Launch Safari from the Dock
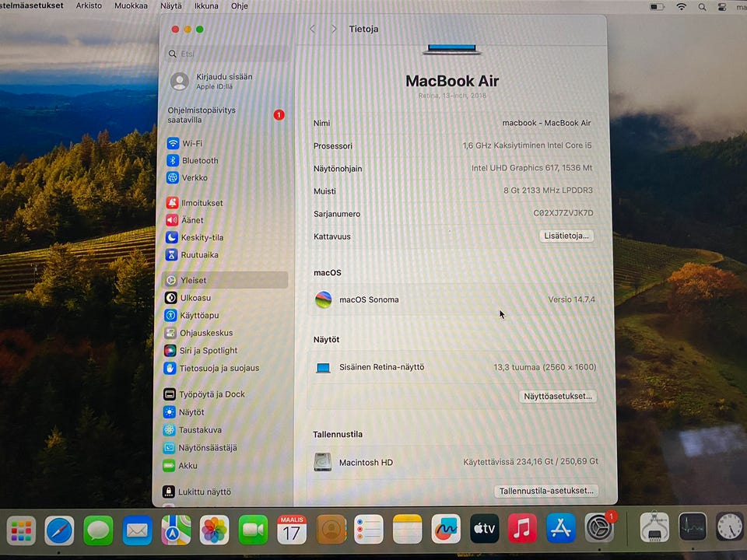The height and width of the screenshot is (560, 747). click(x=60, y=530)
